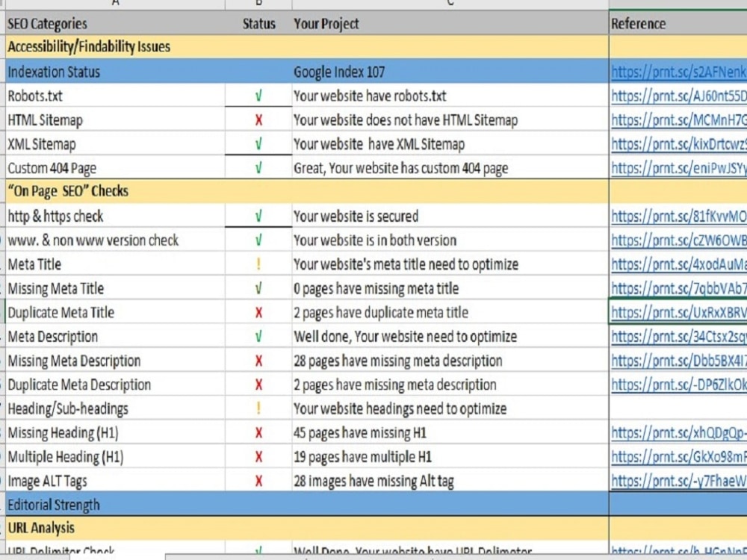The width and height of the screenshot is (747, 560).
Task: Open the Meta Title row reference link
Action: 679,264
